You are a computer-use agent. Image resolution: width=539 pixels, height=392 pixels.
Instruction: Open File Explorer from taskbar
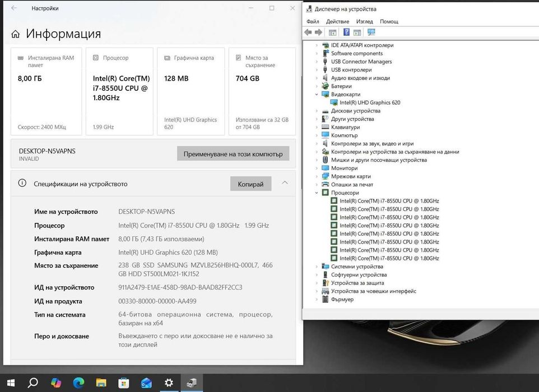(101, 382)
